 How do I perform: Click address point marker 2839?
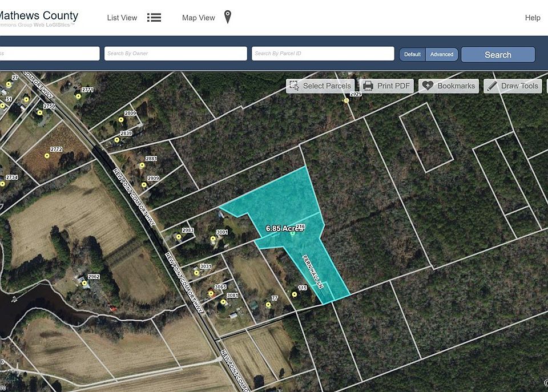(116, 140)
